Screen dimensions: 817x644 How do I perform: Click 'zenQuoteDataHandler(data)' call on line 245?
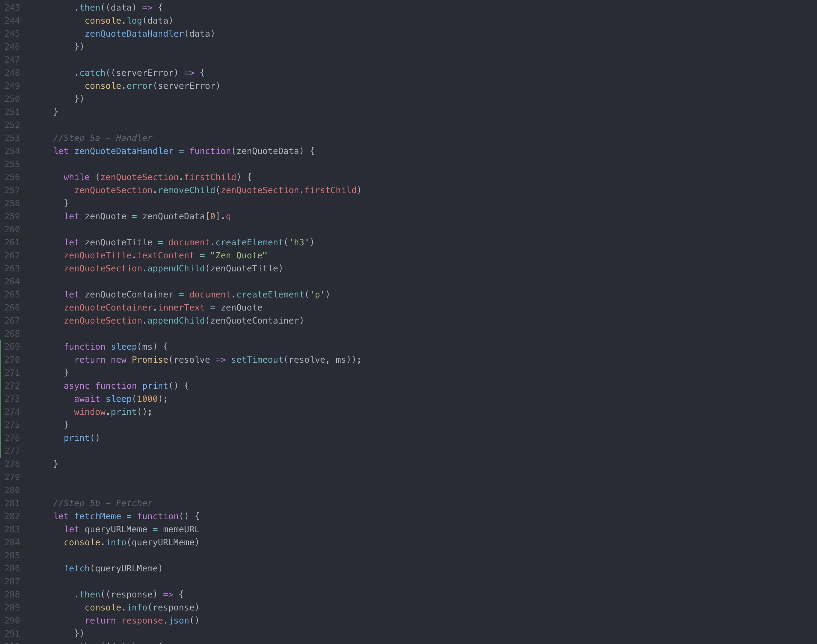point(150,34)
